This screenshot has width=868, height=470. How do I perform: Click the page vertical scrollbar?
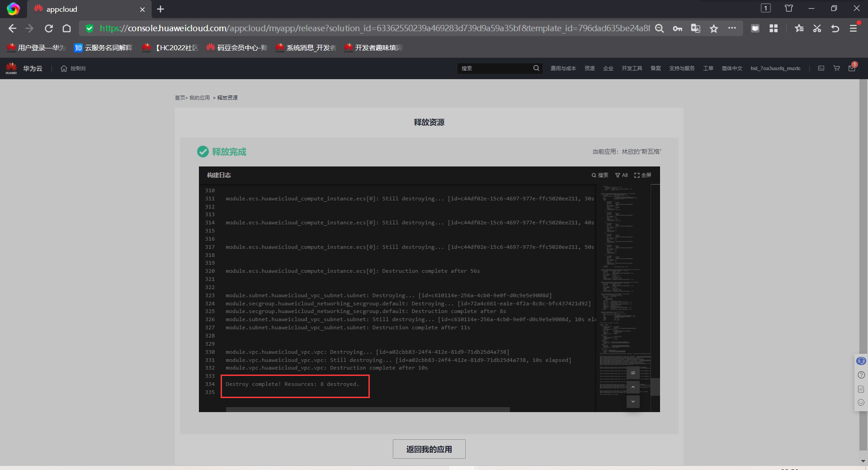pyautogui.click(x=863, y=265)
